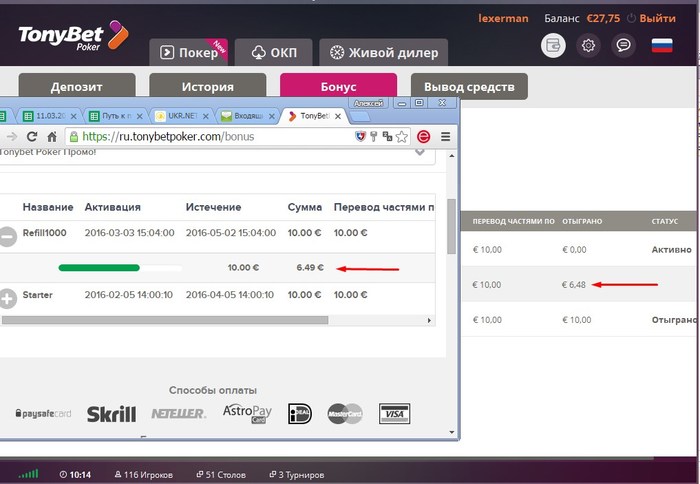Open the chat support icon
Screen dimensions: 700x484
point(623,45)
